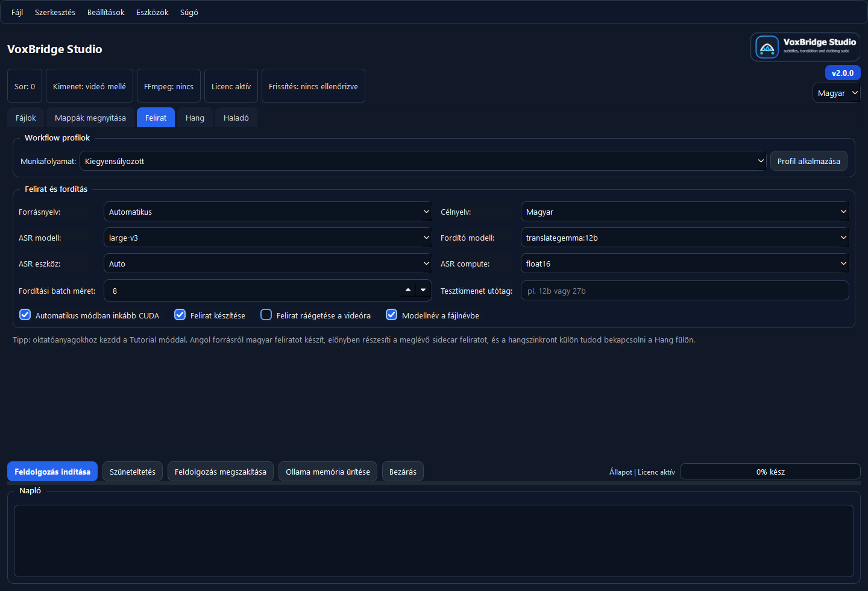The width and height of the screenshot is (868, 591).
Task: Toggle Automatikus módban inkább CUDA checkbox
Action: [25, 315]
